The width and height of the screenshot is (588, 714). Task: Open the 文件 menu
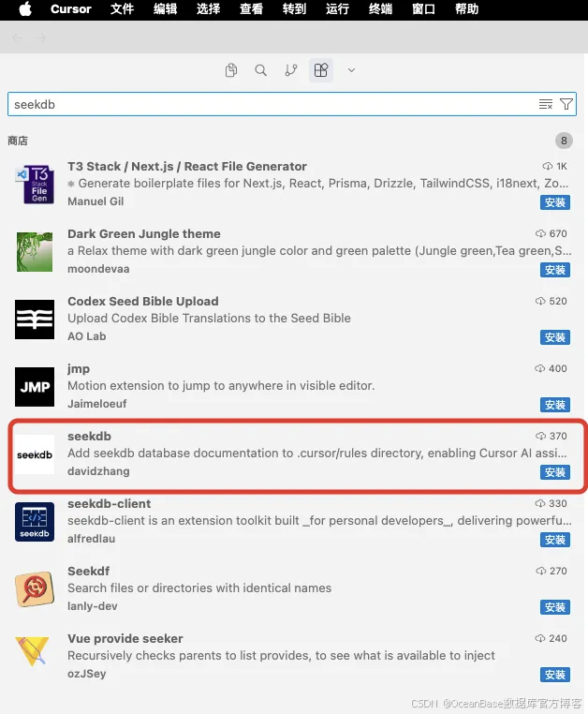122,9
